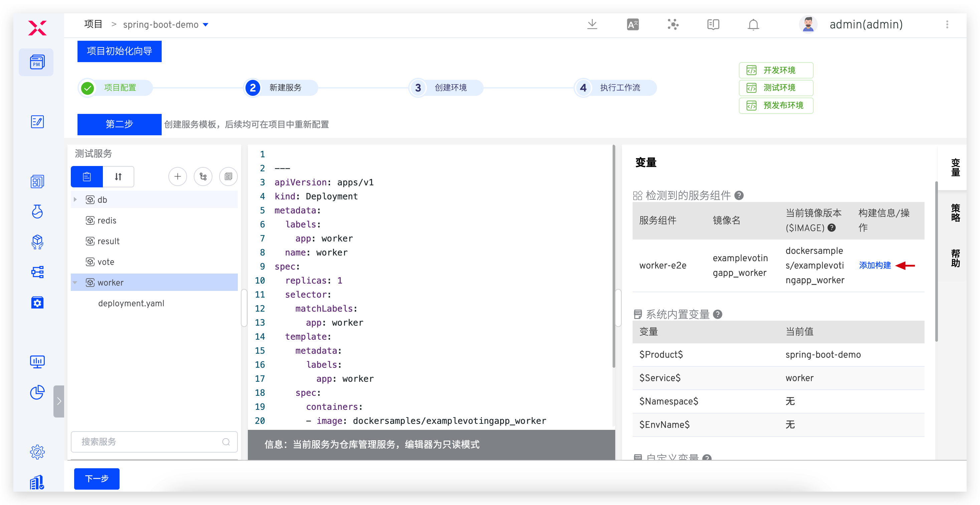Click the Zadig X logo icon
The height and width of the screenshot is (505, 980).
[x=37, y=28]
